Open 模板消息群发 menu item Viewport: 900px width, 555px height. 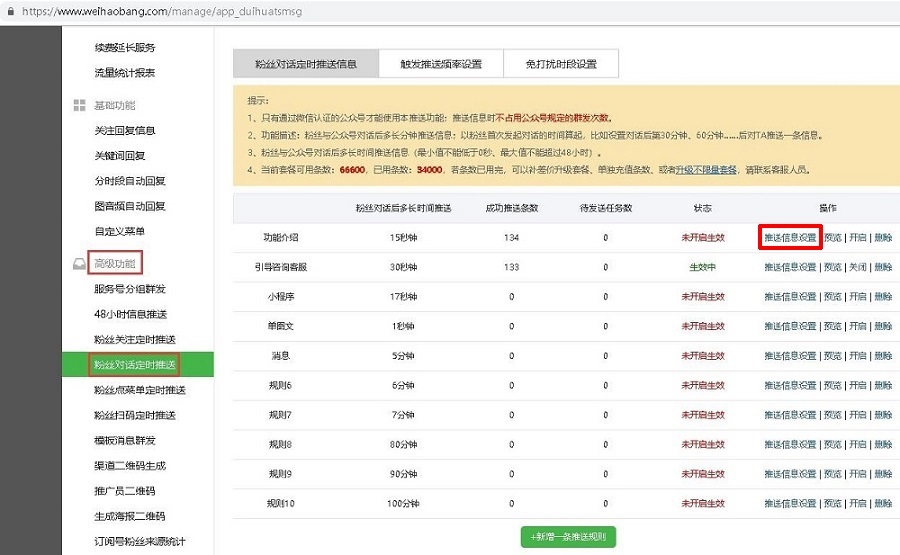click(125, 440)
